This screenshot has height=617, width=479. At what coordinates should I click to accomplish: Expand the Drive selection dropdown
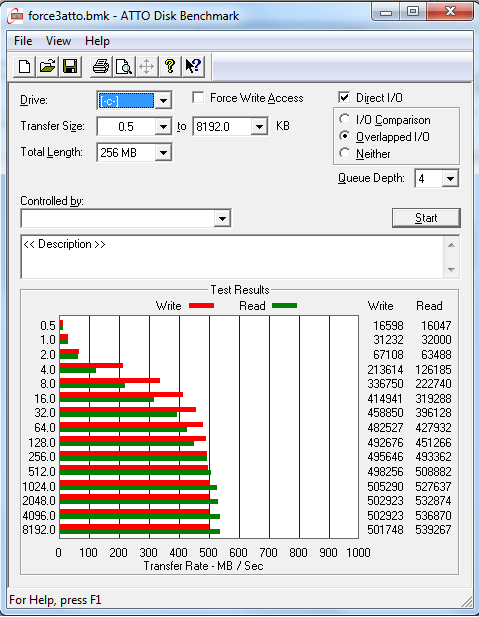tap(163, 101)
